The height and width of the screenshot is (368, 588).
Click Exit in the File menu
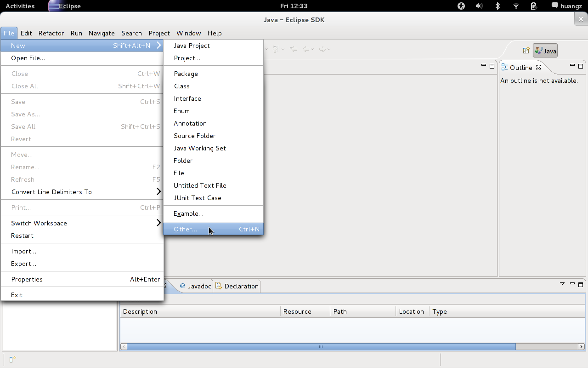pyautogui.click(x=82, y=295)
